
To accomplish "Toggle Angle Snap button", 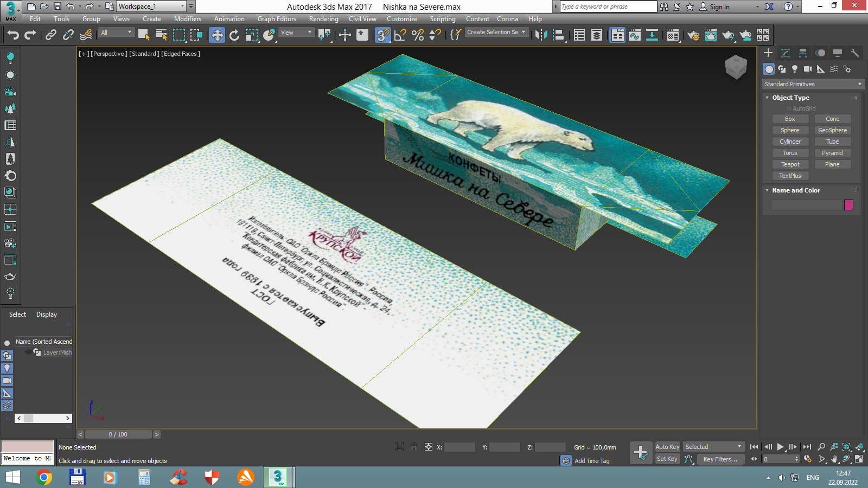I will click(x=400, y=35).
